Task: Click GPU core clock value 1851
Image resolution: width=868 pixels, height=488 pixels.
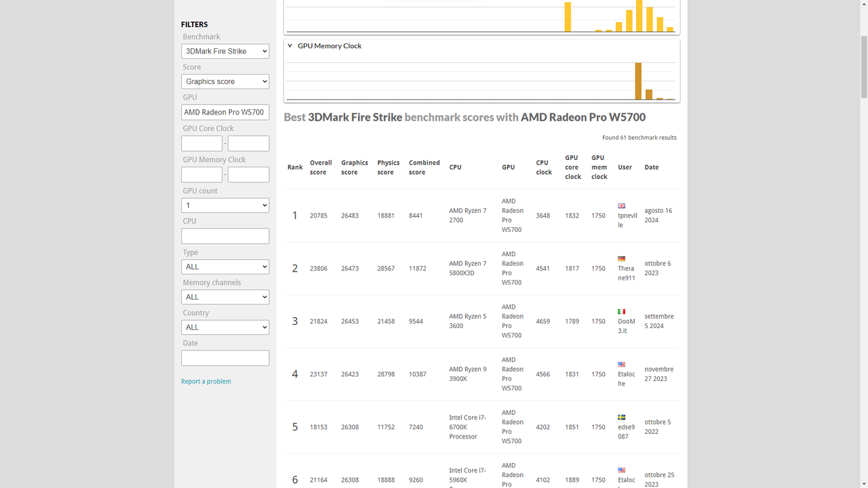Action: (x=572, y=427)
